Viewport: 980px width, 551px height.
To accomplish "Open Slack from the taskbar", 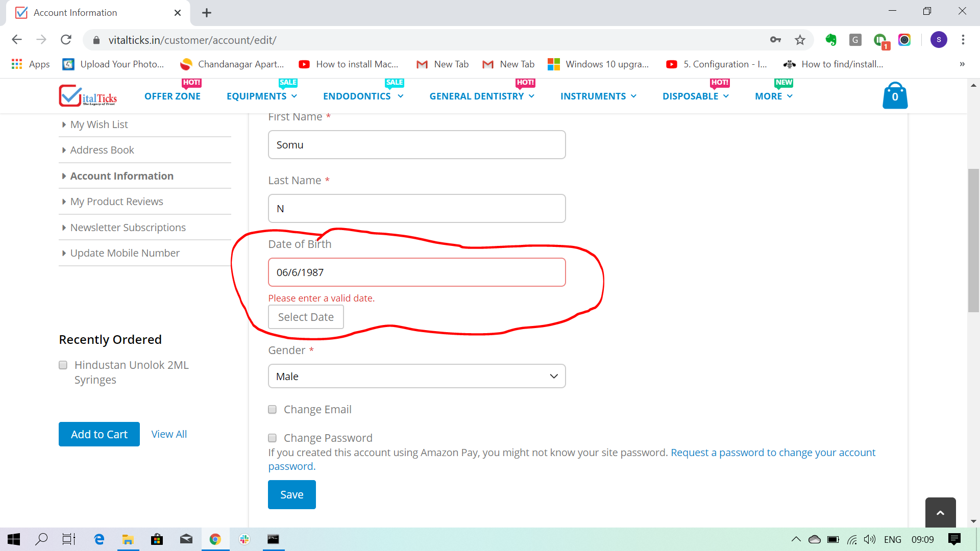I will coord(244,539).
